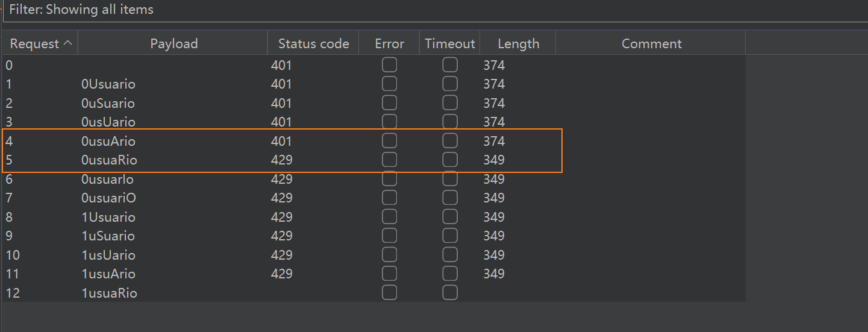Screen dimensions: 868x332
Task: Select payload 1Usuario row
Action: pyautogui.click(x=108, y=217)
